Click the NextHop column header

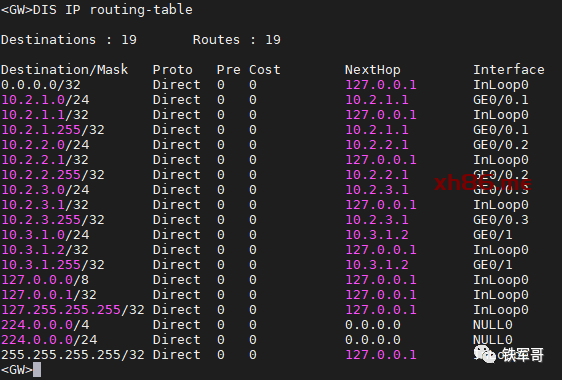point(373,70)
